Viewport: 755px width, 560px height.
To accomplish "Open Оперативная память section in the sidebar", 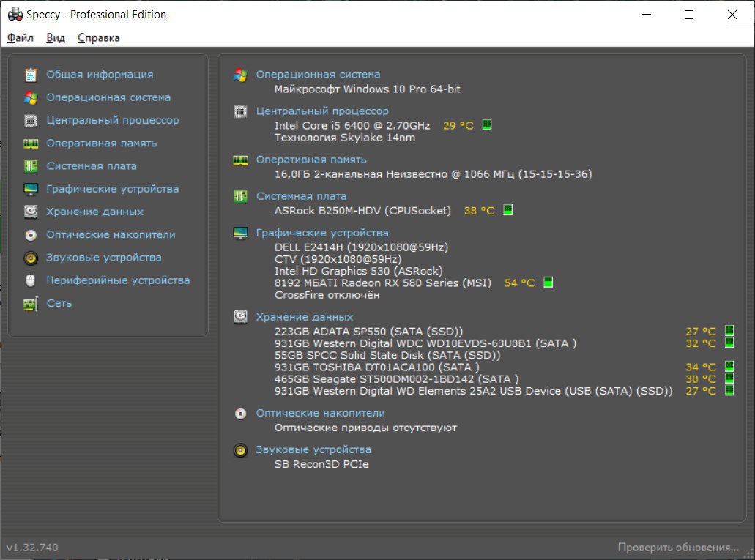I will coord(102,143).
